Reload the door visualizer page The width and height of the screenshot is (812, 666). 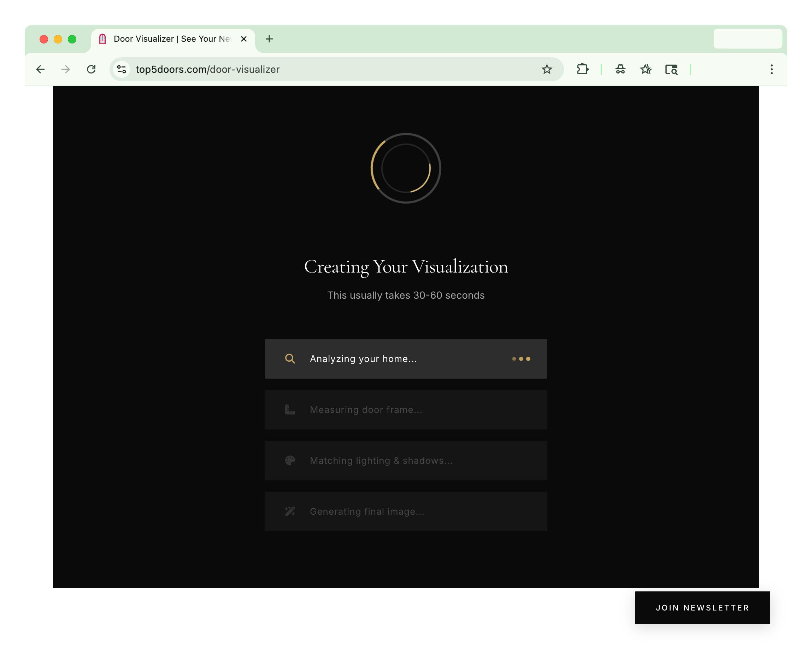pyautogui.click(x=92, y=69)
